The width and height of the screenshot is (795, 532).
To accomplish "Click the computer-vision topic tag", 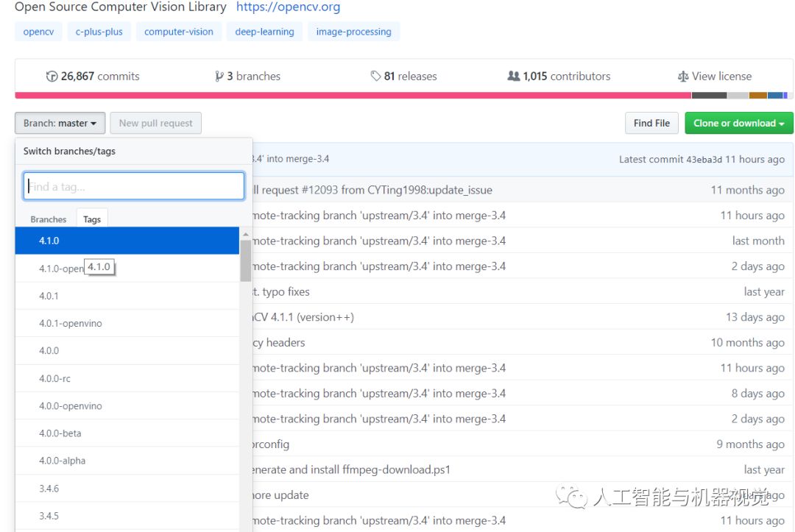I will point(178,32).
